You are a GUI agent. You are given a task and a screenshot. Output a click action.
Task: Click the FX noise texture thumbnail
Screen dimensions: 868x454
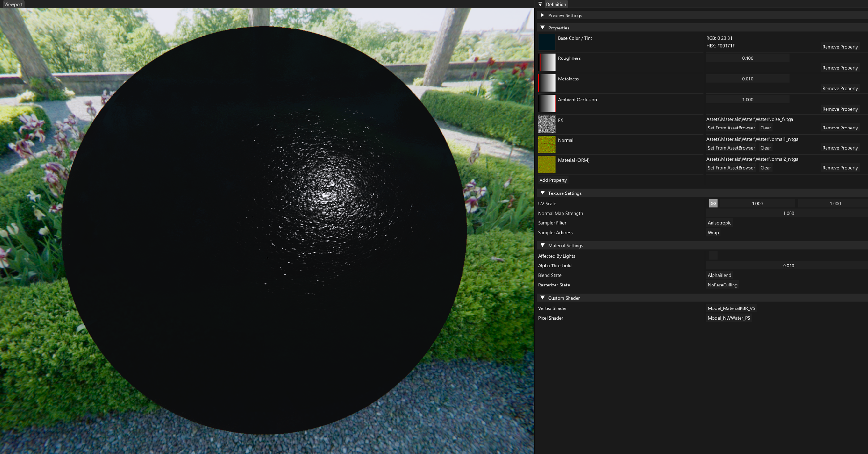(x=546, y=124)
